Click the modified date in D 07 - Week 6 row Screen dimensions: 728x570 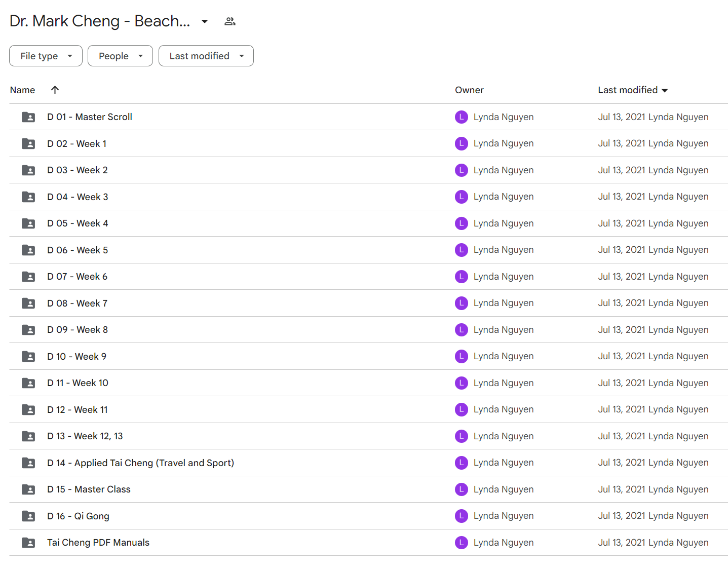pos(621,277)
